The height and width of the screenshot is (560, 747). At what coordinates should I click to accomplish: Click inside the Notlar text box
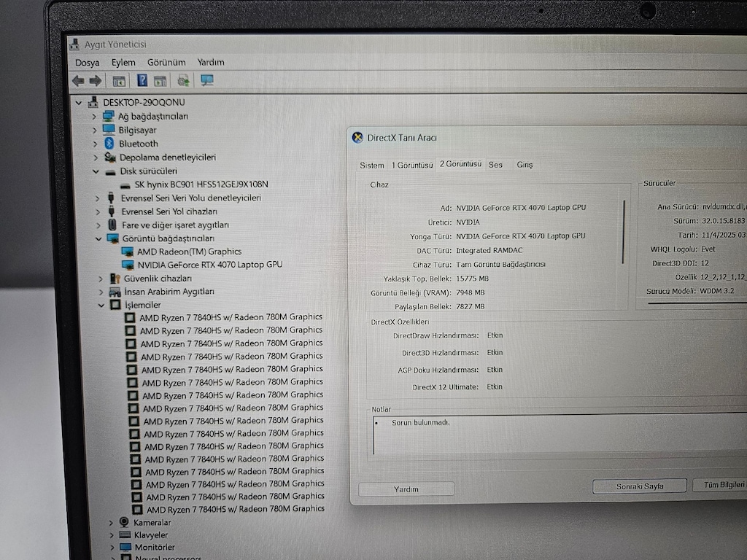[560, 435]
